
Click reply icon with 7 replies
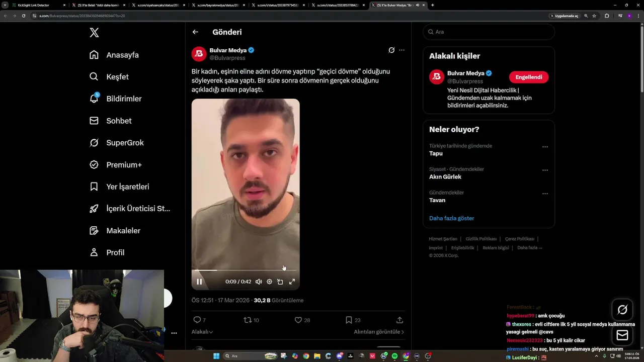coord(197,320)
